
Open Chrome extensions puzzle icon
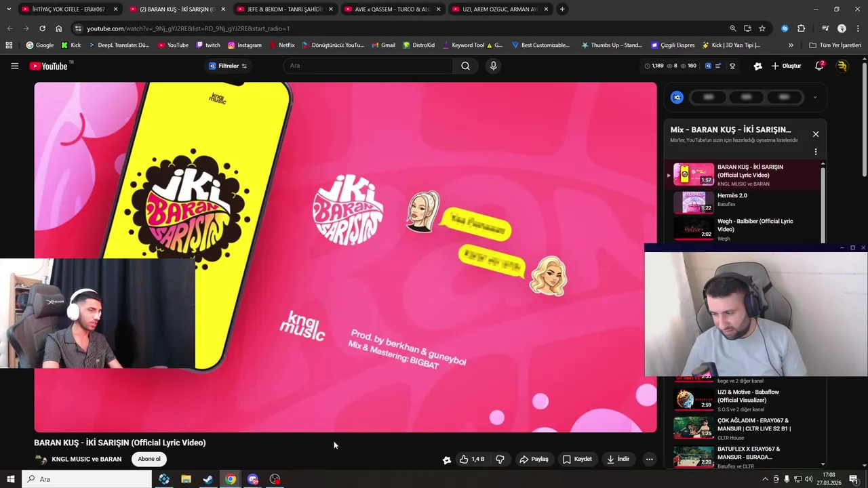click(x=801, y=28)
